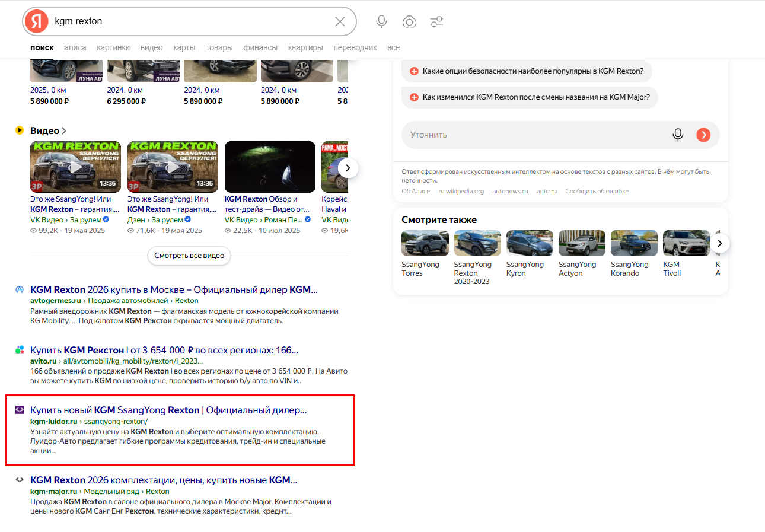Image resolution: width=765 pixels, height=532 pixels.
Task: Expand the Видео section heading chevron
Action: point(64,130)
